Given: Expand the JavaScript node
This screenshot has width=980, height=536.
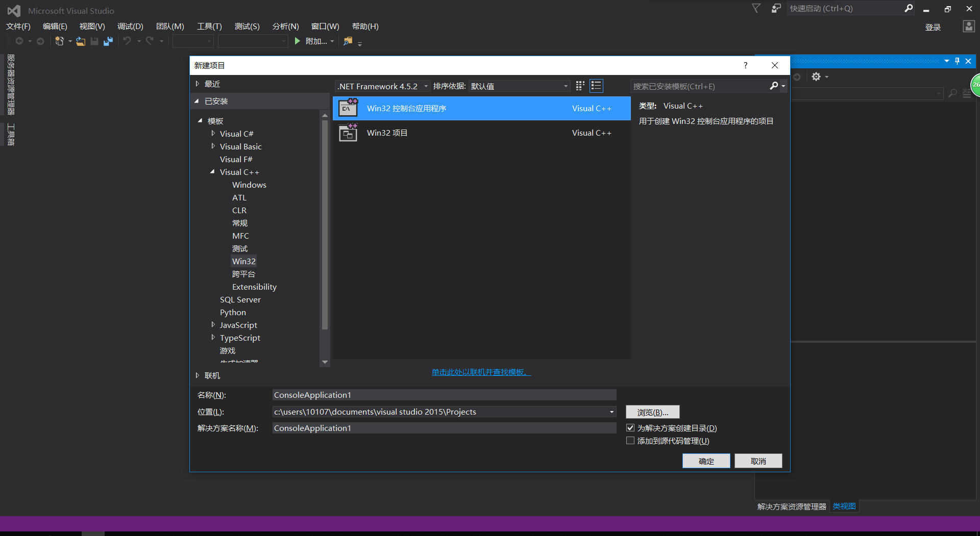Looking at the screenshot, I should 213,325.
